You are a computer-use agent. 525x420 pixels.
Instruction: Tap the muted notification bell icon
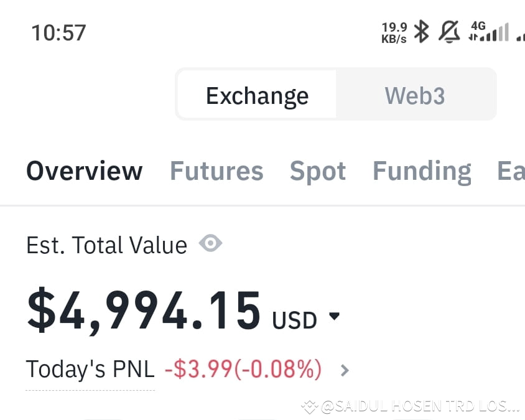(x=449, y=32)
